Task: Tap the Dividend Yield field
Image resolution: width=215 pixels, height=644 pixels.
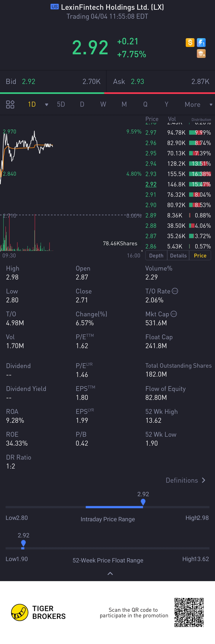Action: 26,393
